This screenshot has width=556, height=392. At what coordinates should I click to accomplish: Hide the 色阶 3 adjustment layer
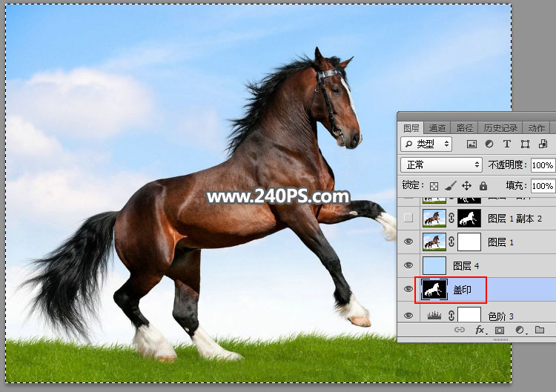tap(408, 316)
